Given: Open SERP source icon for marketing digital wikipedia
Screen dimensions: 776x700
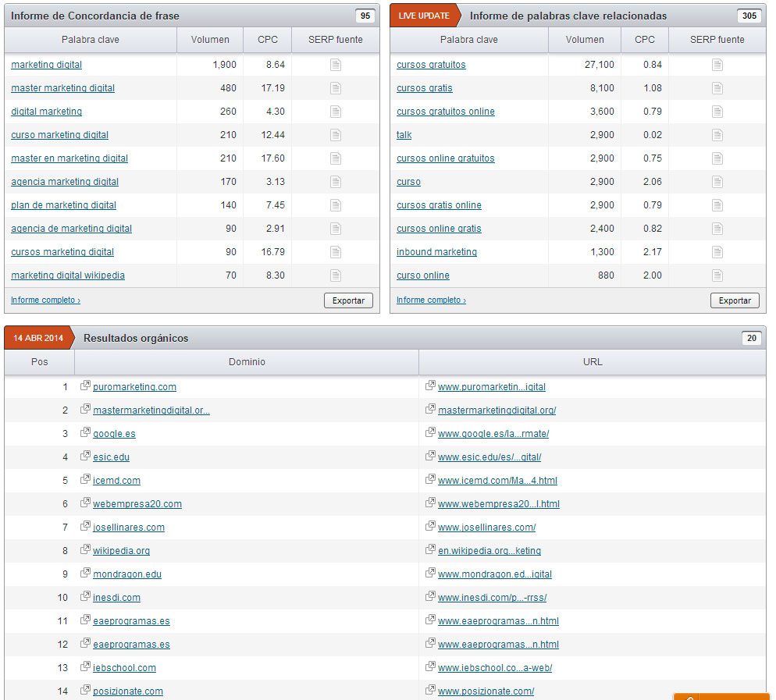Looking at the screenshot, I should click(336, 275).
